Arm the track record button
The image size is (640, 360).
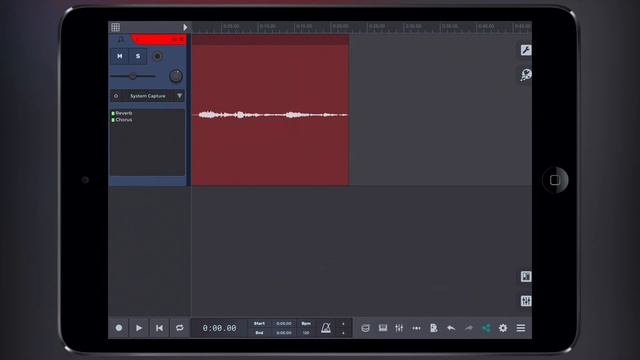click(x=157, y=56)
